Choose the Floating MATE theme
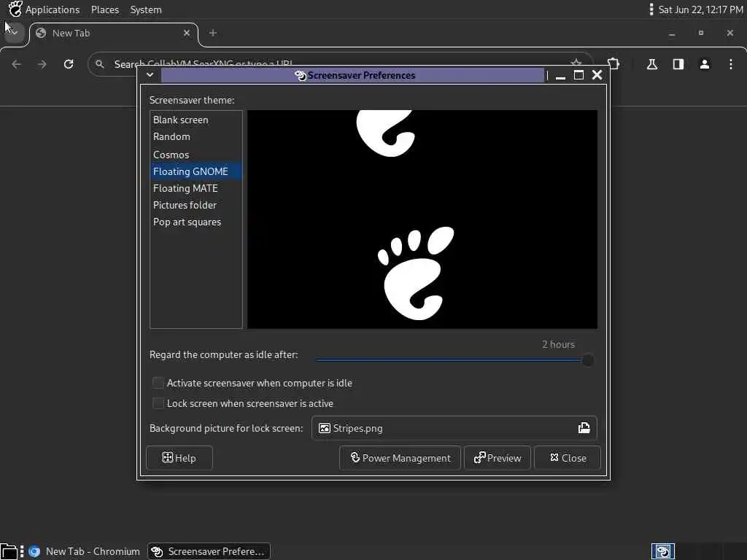 click(196, 188)
